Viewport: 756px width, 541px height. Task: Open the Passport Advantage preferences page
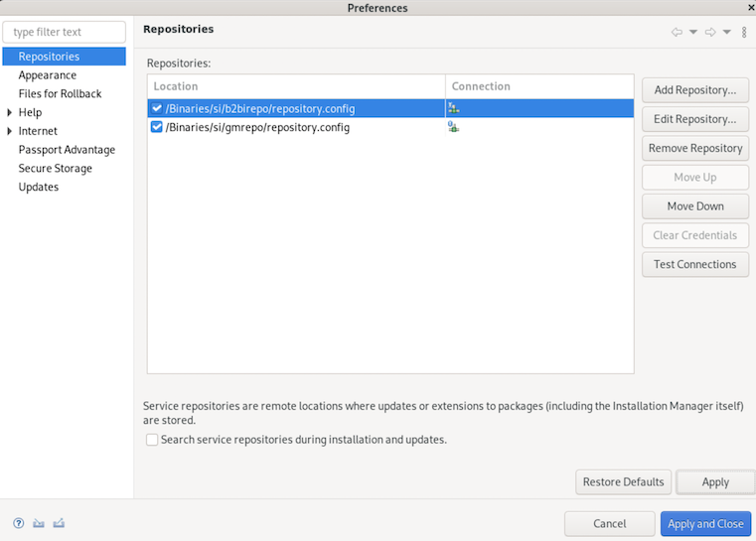click(x=67, y=150)
